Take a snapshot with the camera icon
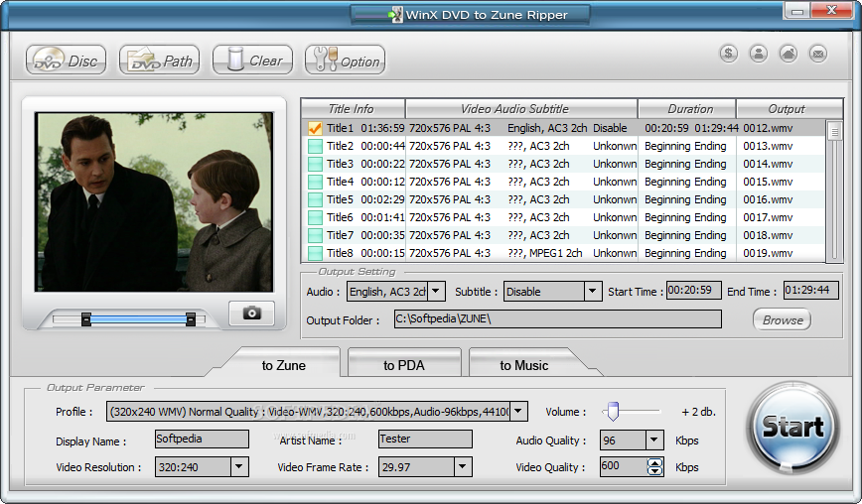862x504 pixels. pos(252,313)
